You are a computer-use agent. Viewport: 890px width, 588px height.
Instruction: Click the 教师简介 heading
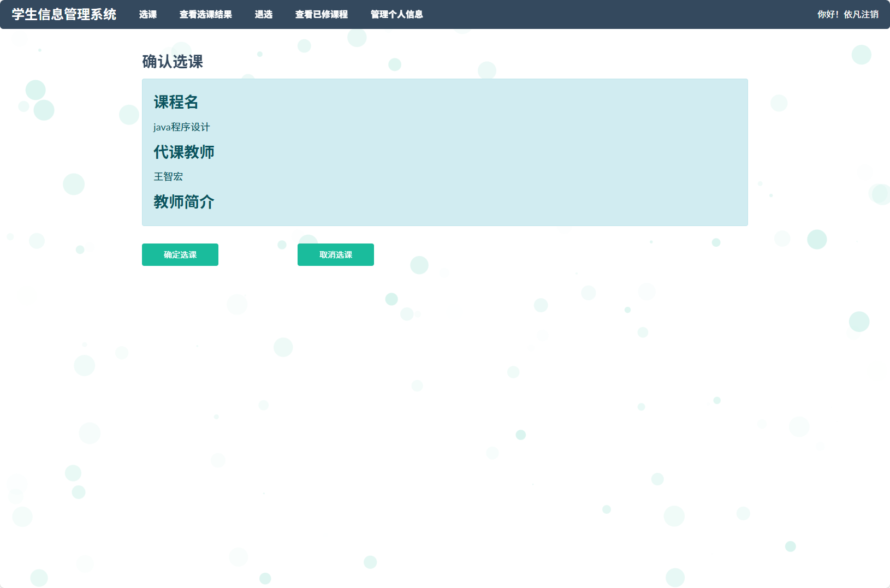click(183, 202)
